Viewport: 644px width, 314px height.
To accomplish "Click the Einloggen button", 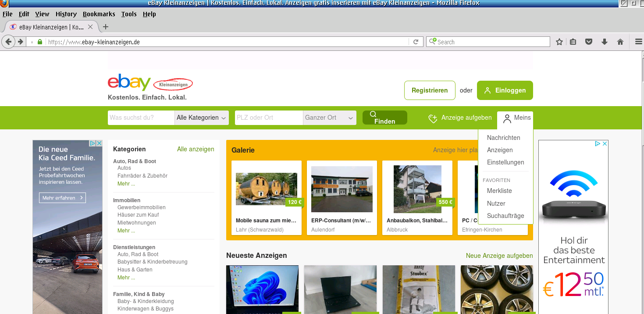I will (505, 90).
